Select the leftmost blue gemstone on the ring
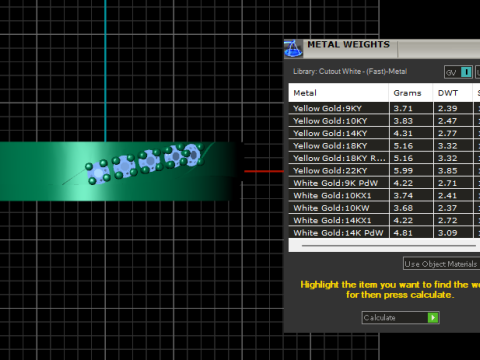The image size is (480, 360). 98,173
